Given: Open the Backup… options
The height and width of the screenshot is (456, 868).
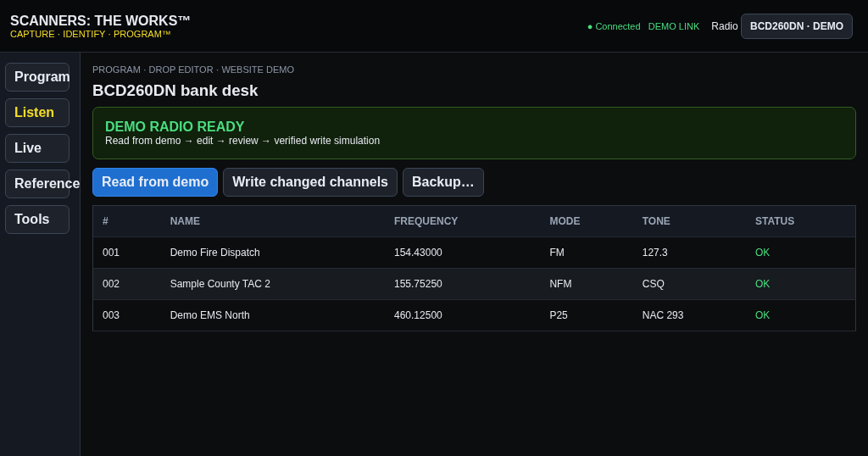Looking at the screenshot, I should (x=442, y=182).
